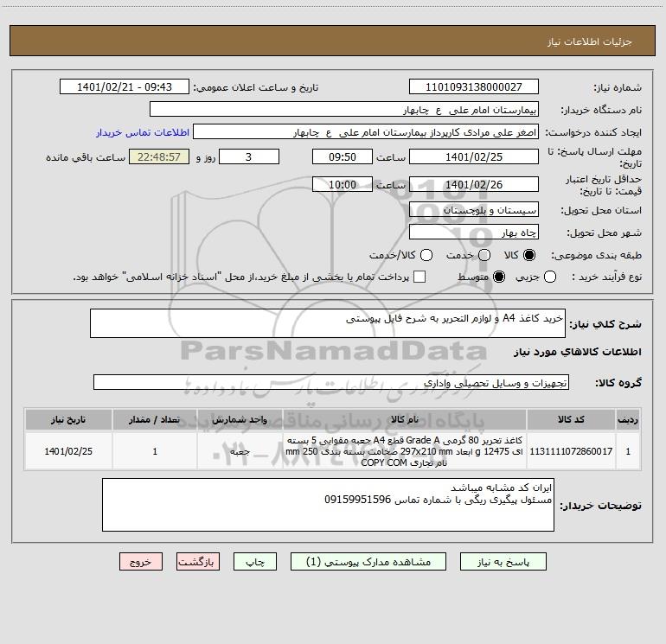Click the نام کالا column header
The width and height of the screenshot is (666, 644).
coord(405,419)
